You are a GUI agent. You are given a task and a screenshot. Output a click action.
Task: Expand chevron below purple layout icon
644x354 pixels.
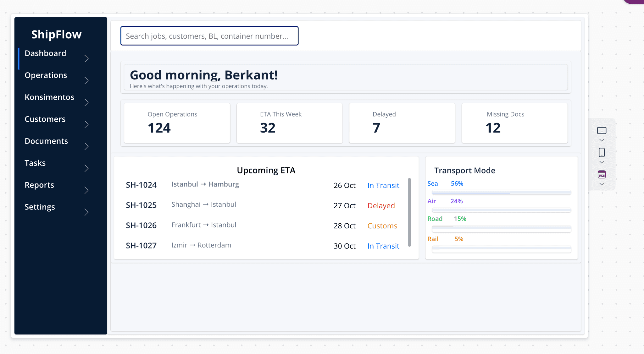point(602,184)
